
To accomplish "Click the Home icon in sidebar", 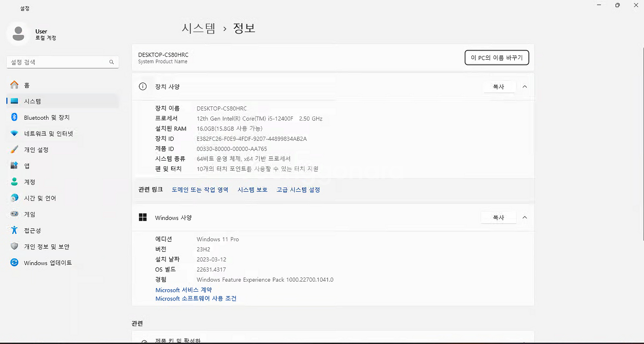I will tap(15, 85).
